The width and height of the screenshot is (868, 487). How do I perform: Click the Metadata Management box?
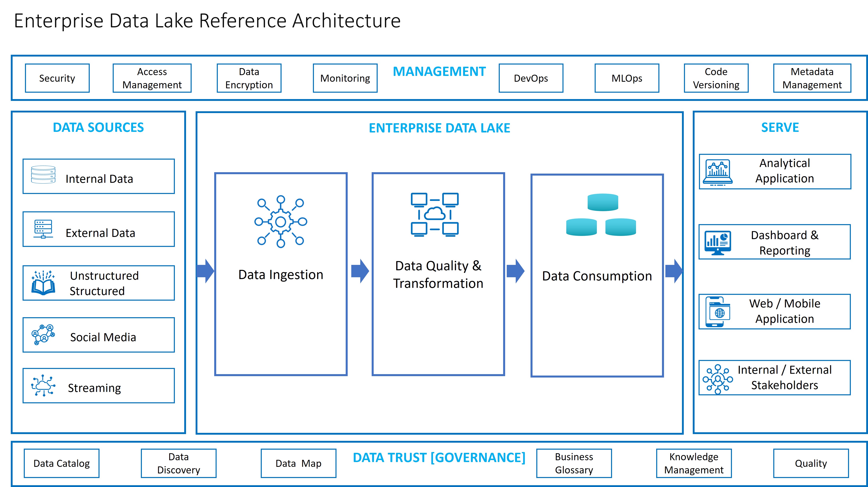[x=812, y=78]
